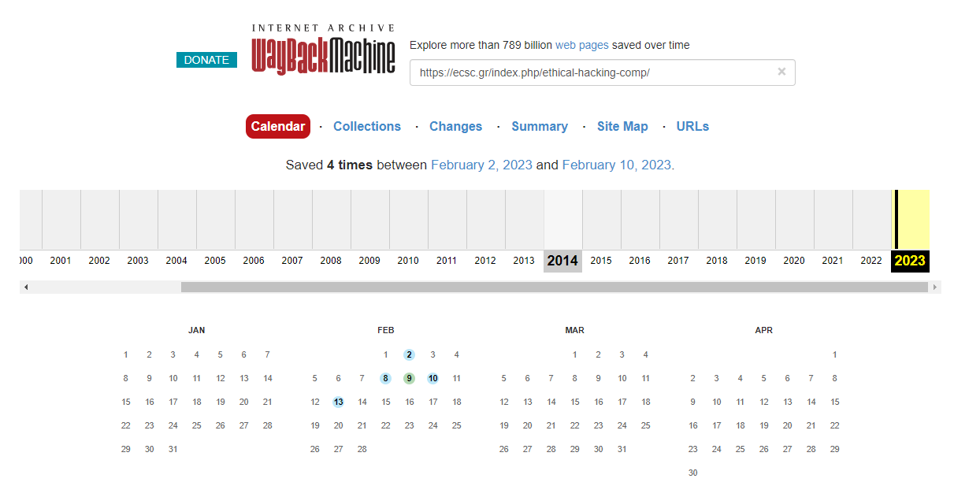
Task: Open the "web pages" link
Action: pyautogui.click(x=581, y=45)
